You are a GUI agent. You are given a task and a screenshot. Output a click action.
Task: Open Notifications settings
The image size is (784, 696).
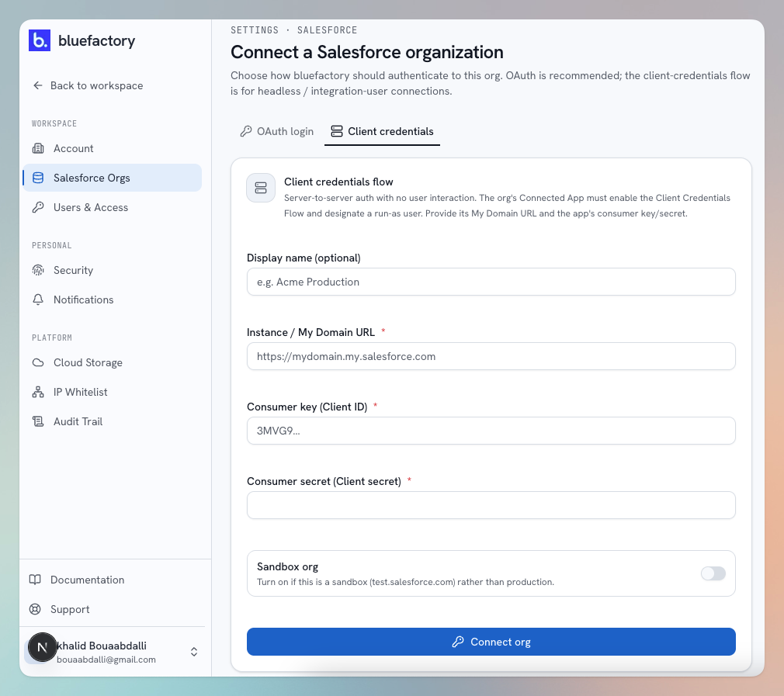[x=113, y=300]
